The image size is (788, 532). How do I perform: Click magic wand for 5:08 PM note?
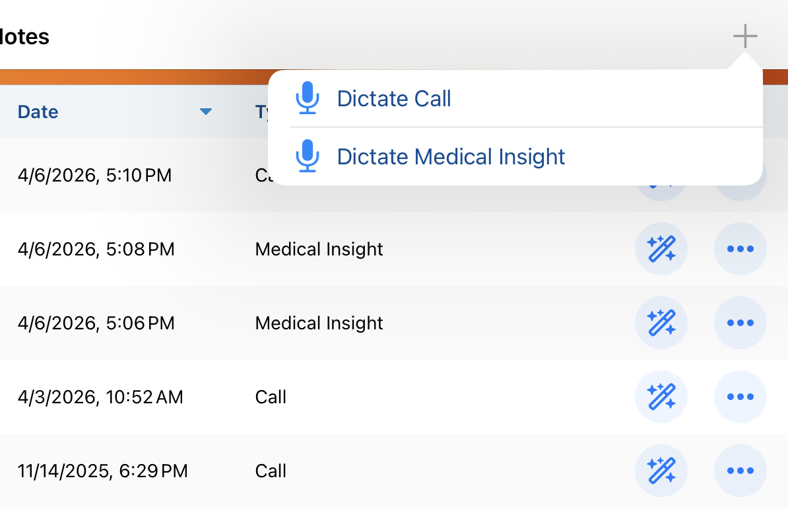coord(661,249)
